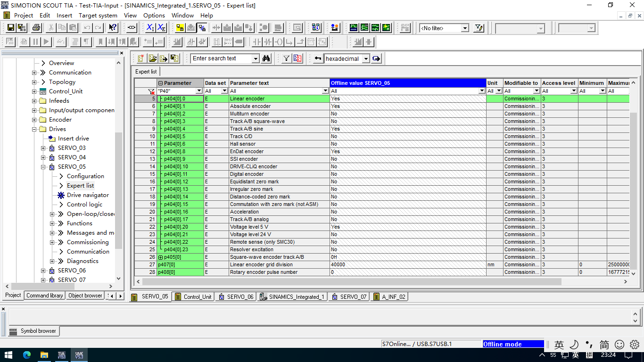This screenshot has width=644, height=362.
Task: Click the Save and compile changes icon
Action: [22, 28]
